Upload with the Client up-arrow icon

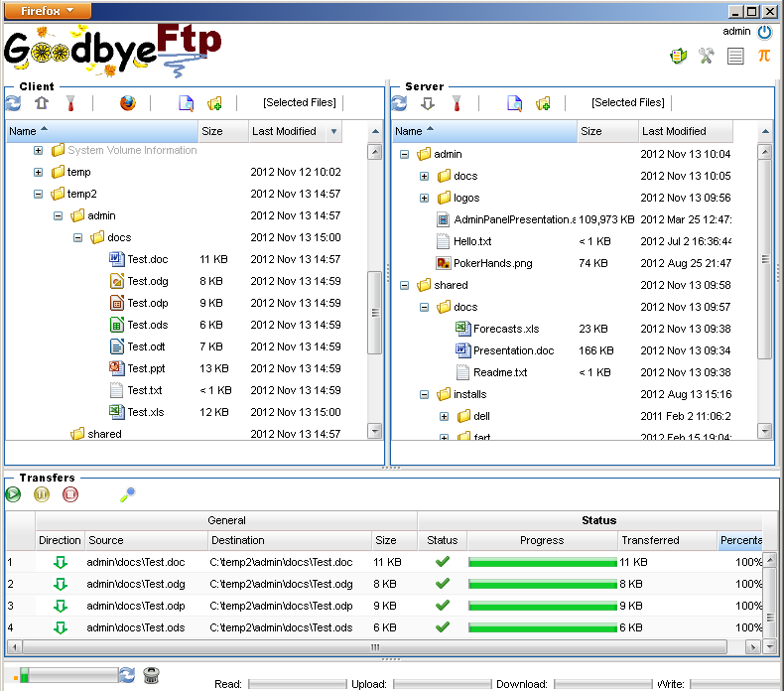(x=42, y=103)
